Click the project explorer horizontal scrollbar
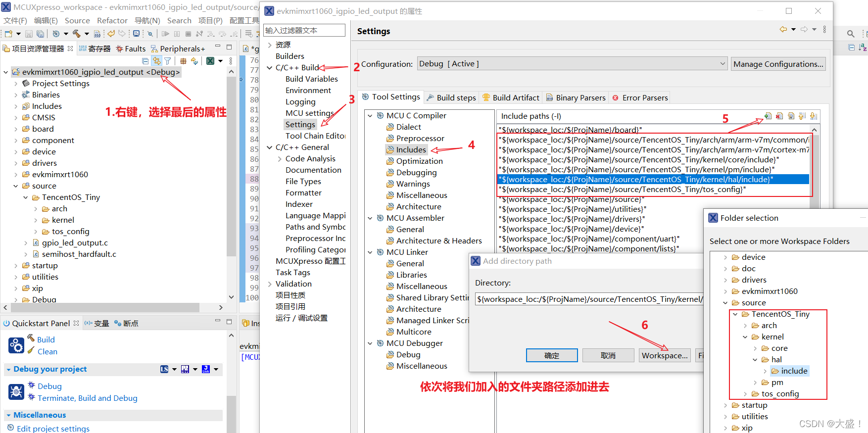The image size is (868, 433). (x=104, y=307)
